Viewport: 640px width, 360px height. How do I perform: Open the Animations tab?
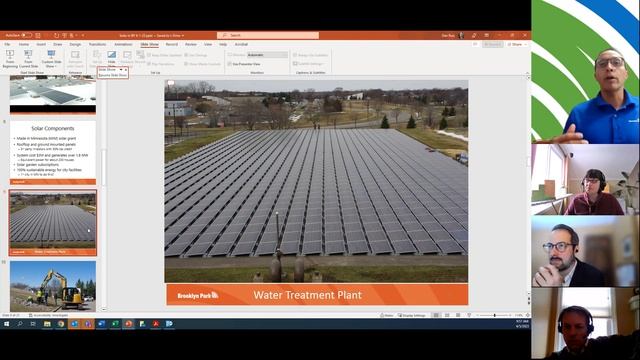pos(123,44)
